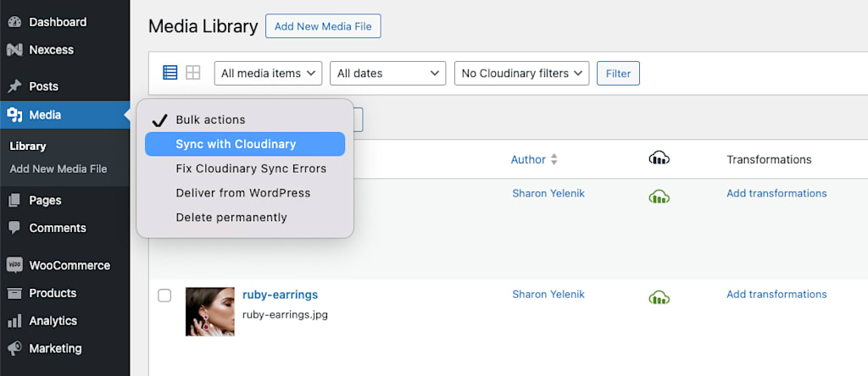Image resolution: width=868 pixels, height=376 pixels.
Task: Open the ruby-earrings title link
Action: tap(280, 295)
